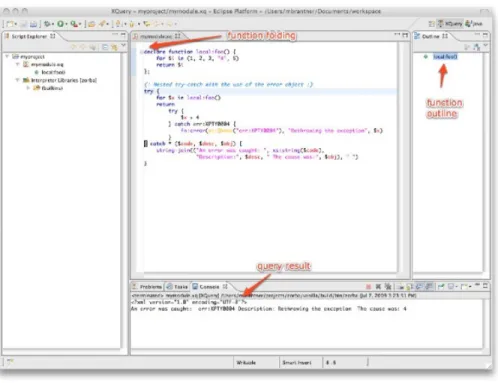
Task: Open the New wizard dropdown arrow
Action: (x=15, y=24)
